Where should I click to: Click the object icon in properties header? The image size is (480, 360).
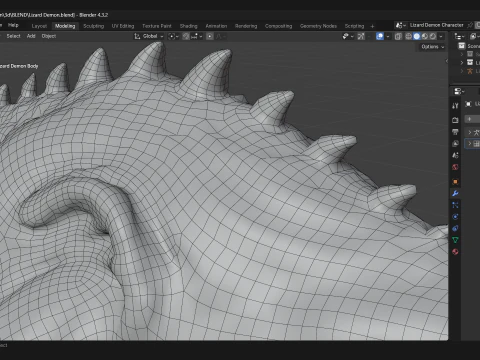pyautogui.click(x=468, y=104)
